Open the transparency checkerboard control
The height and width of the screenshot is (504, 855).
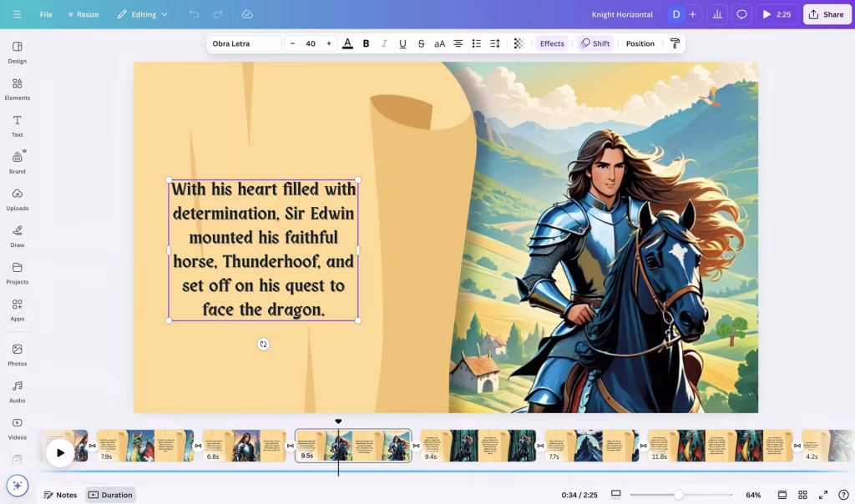coord(519,43)
